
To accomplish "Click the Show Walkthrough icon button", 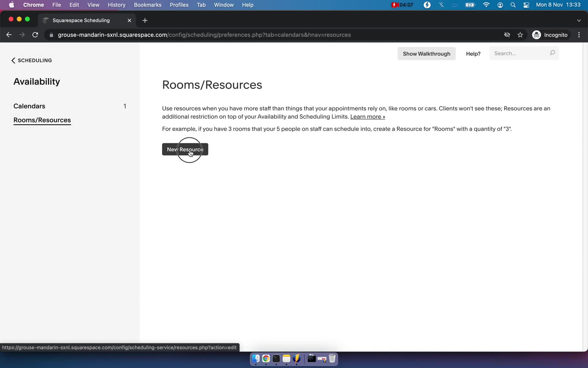I will tap(427, 53).
